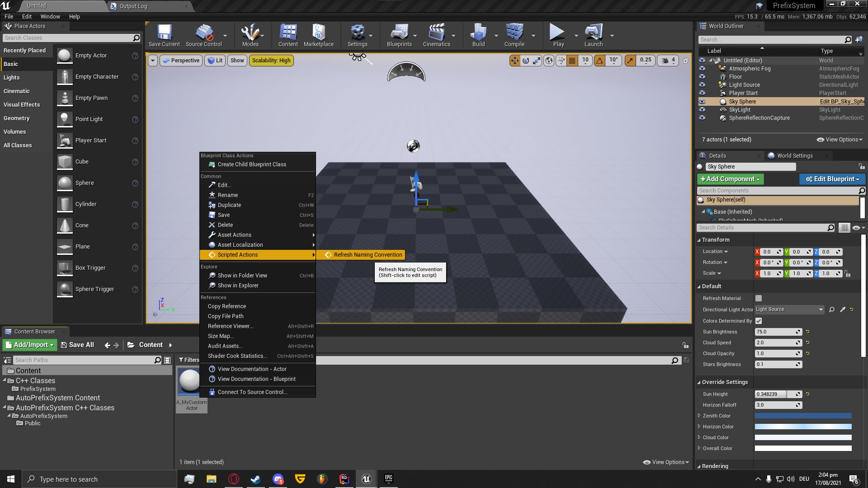The width and height of the screenshot is (868, 488).
Task: Open the Horizon Color swatch
Action: tap(803, 427)
